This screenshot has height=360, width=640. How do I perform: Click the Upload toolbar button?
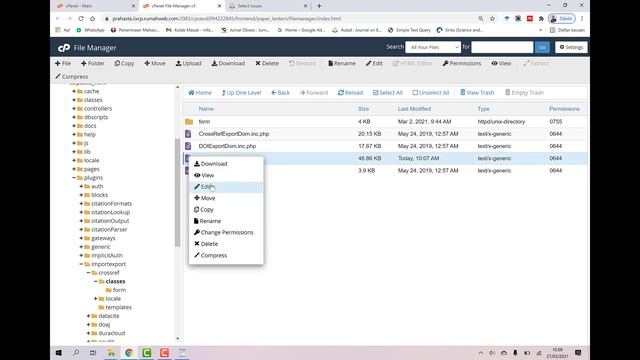pos(189,63)
